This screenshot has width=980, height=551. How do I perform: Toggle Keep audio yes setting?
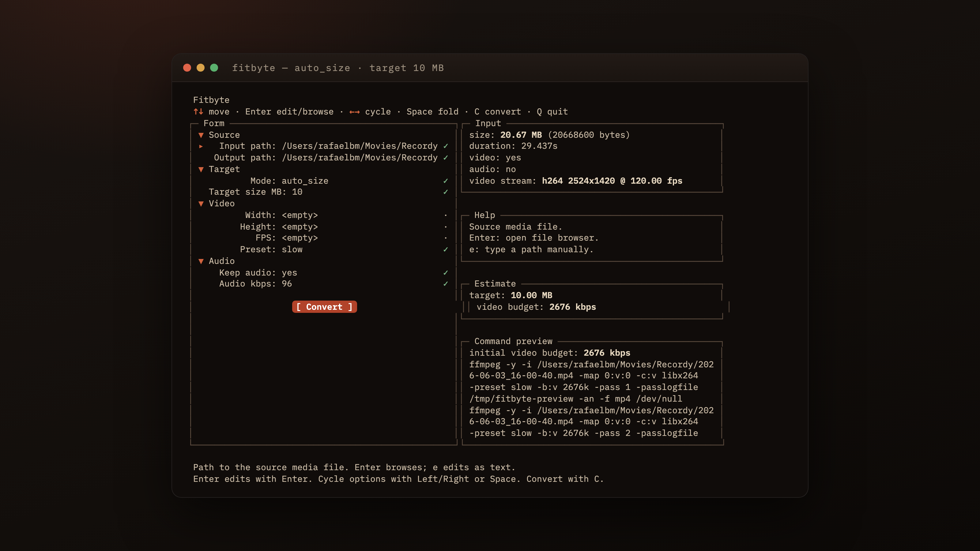coord(323,273)
